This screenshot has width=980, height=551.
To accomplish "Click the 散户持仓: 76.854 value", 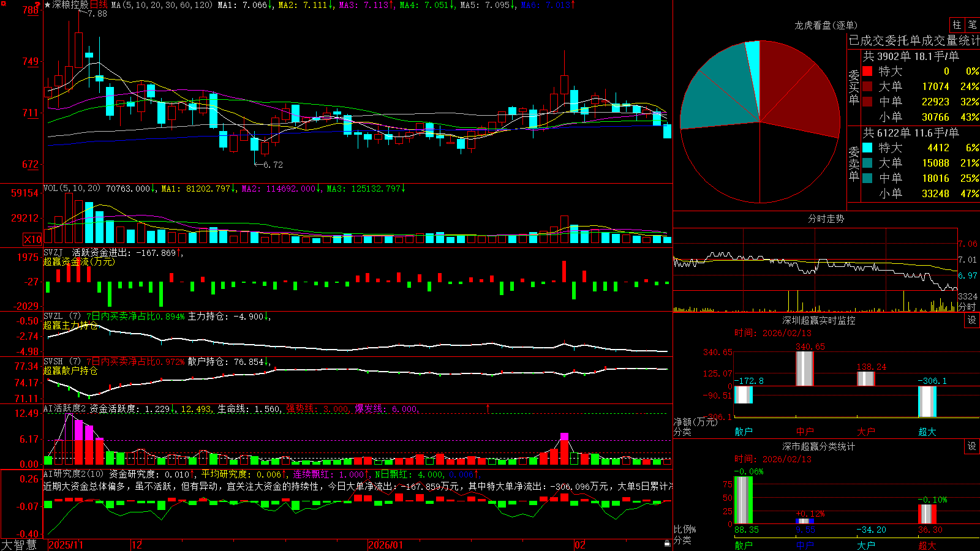I will tap(229, 362).
